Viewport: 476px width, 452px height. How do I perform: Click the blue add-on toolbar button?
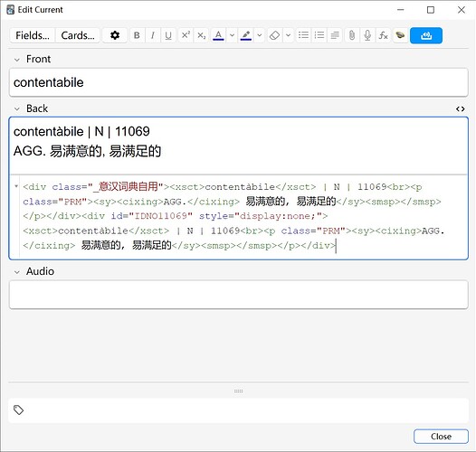[x=426, y=35]
